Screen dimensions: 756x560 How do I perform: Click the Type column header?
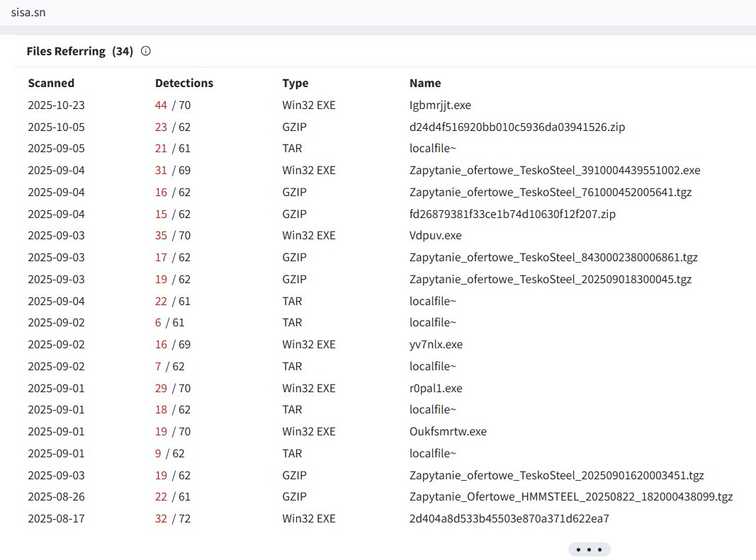[x=295, y=83]
